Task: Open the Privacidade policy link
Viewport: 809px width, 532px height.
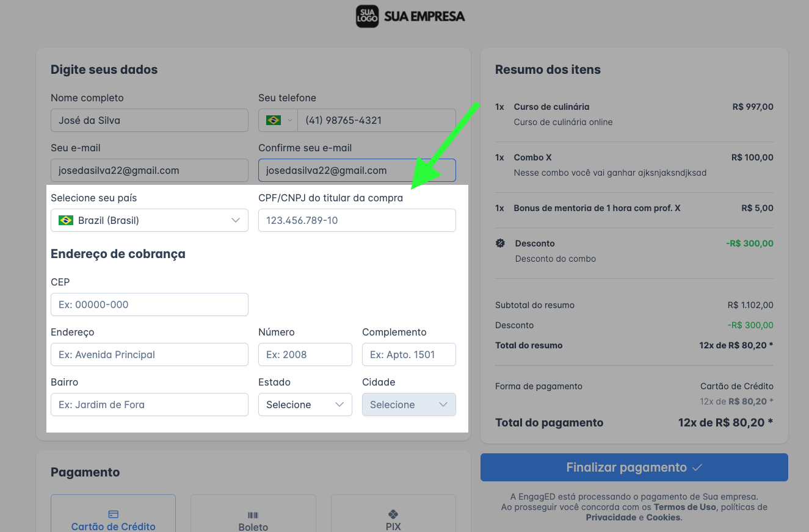Action: coord(611,517)
